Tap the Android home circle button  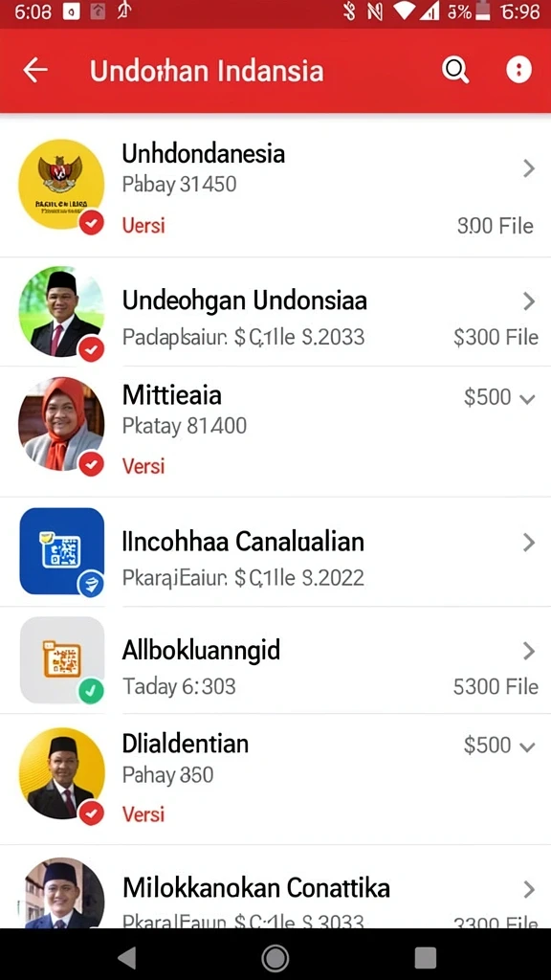tap(275, 957)
